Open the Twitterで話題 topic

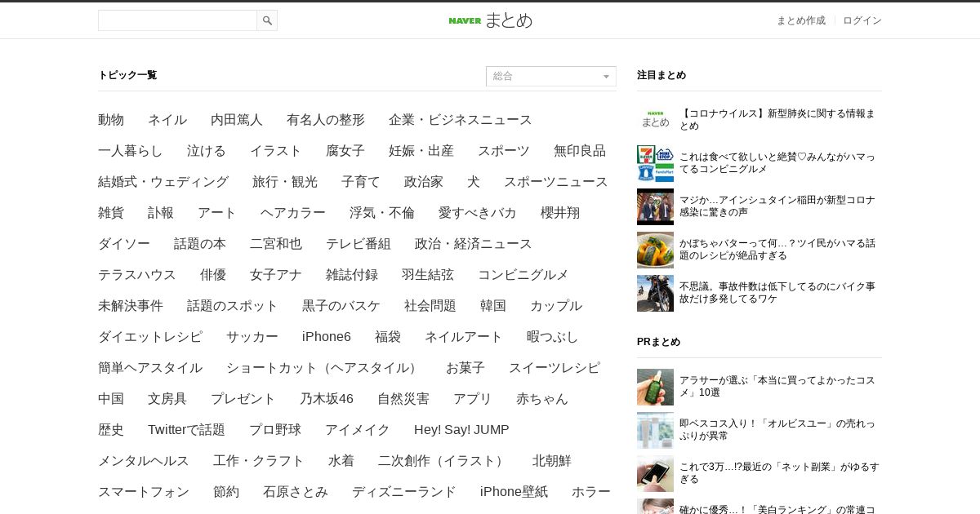click(x=186, y=430)
